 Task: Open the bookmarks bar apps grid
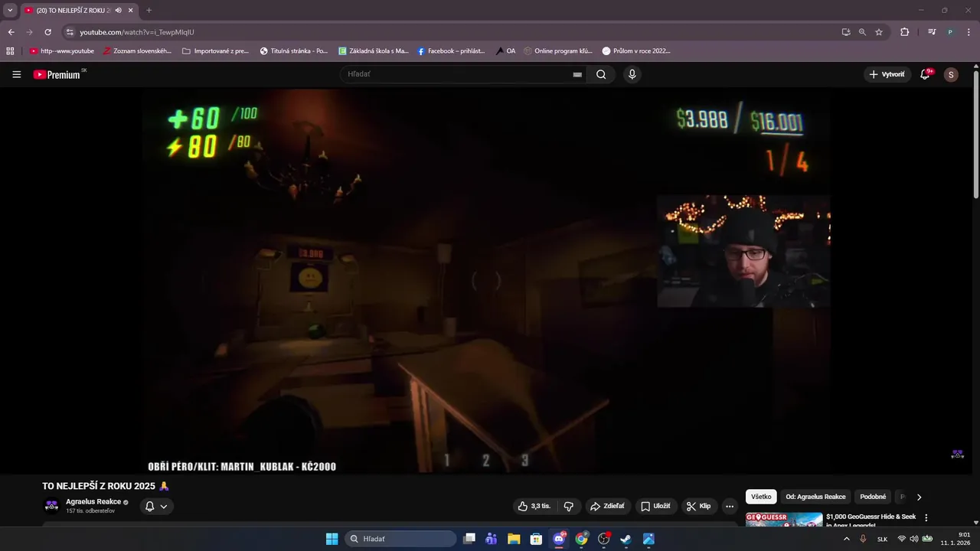[x=10, y=51]
